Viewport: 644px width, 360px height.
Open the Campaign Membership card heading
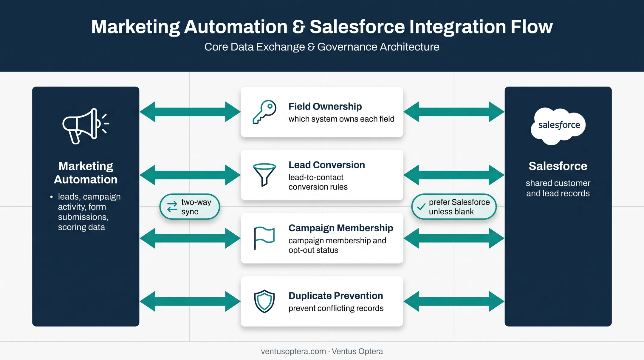(341, 228)
